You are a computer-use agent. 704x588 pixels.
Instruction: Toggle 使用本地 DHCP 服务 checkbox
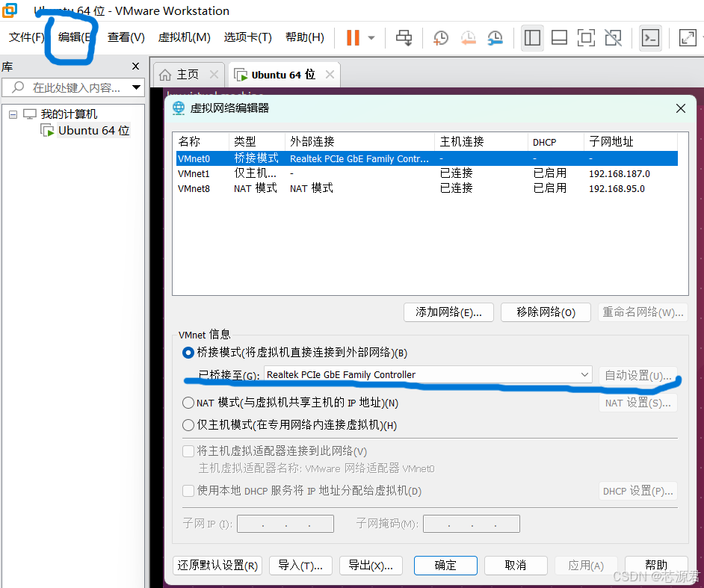coord(188,491)
